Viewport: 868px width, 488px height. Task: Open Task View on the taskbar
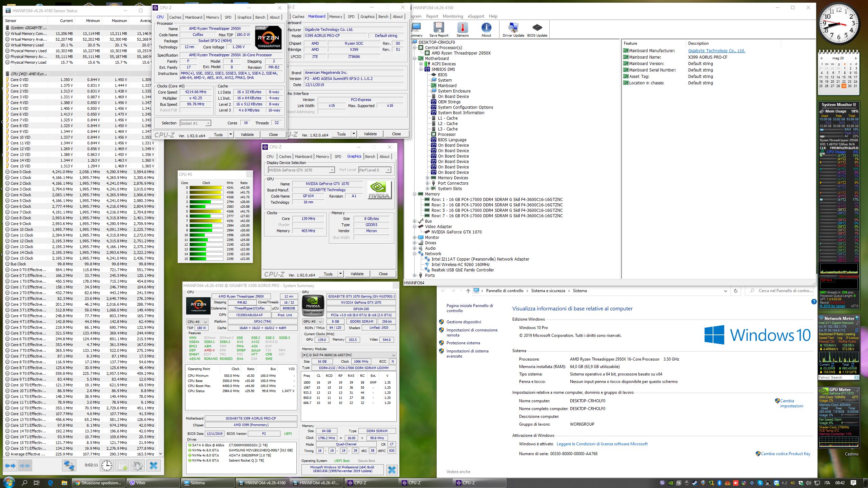click(x=37, y=483)
